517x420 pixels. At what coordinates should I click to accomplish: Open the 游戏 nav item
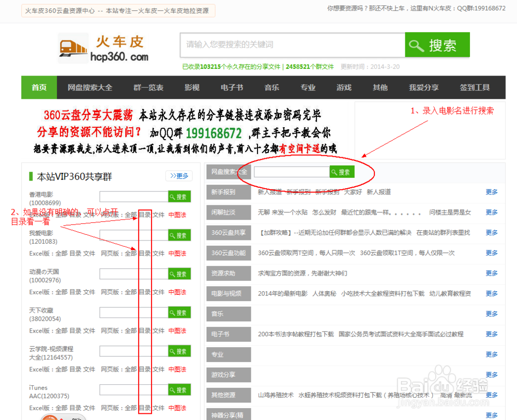pyautogui.click(x=344, y=87)
